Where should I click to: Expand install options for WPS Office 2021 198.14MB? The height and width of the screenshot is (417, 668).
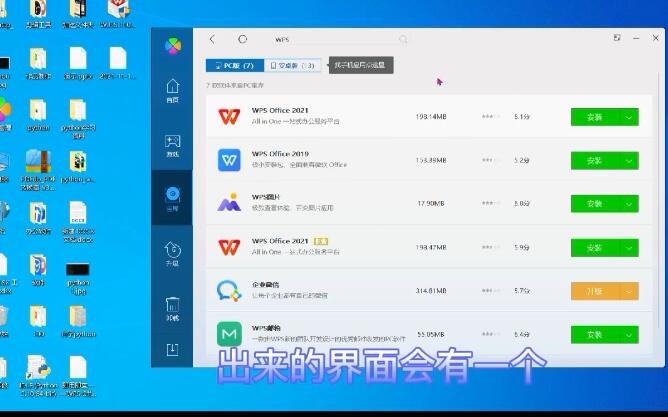click(629, 117)
